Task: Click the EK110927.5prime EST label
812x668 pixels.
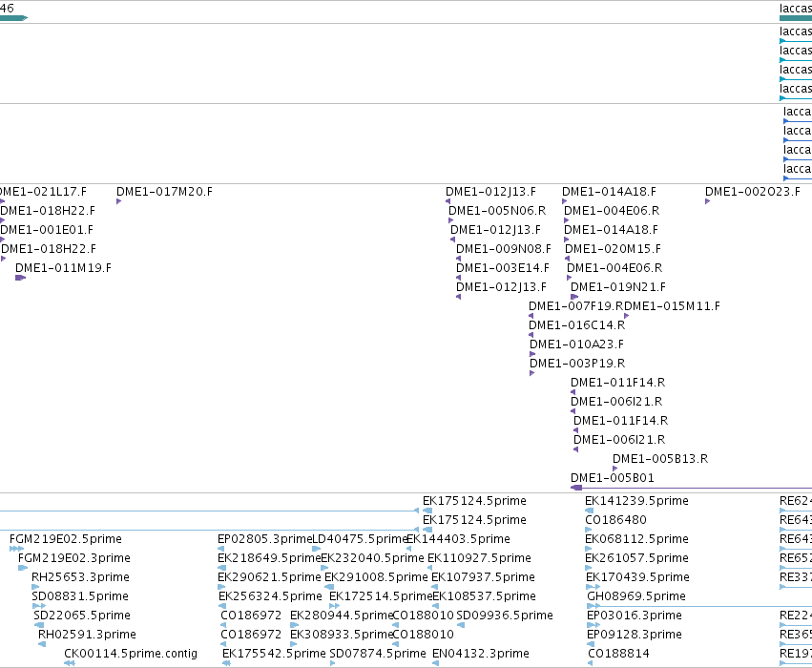Action: click(x=480, y=558)
